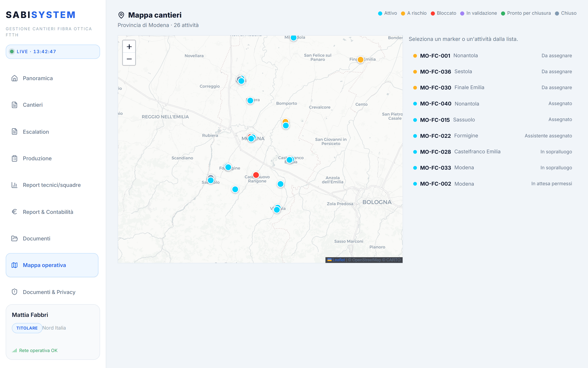Click the Escalation document icon

point(14,132)
